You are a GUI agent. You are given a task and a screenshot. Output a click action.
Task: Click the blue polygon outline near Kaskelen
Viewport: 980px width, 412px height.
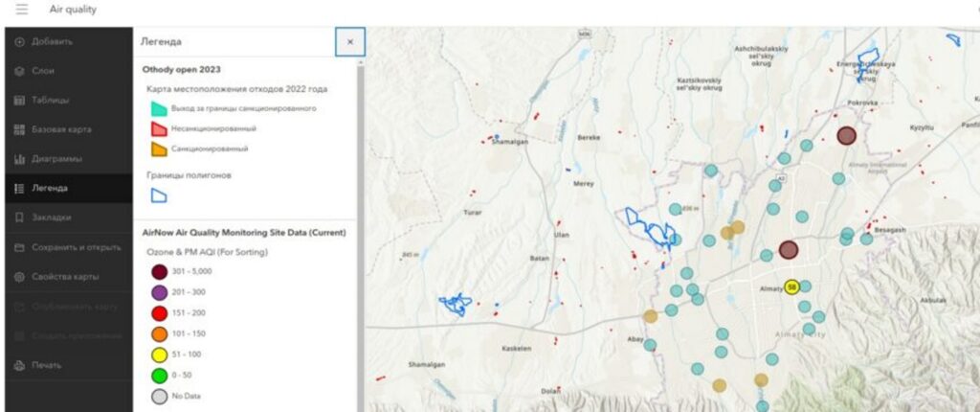[455, 305]
